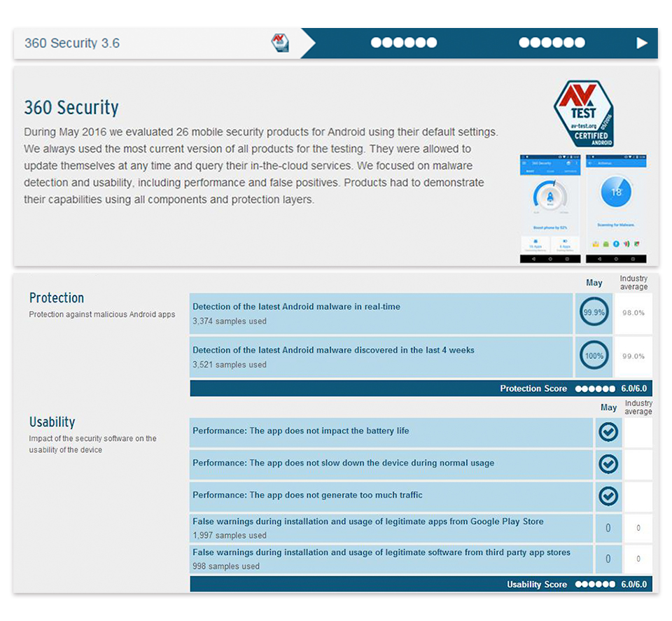
Task: Click the second six-dot rating in header
Action: coord(552,43)
